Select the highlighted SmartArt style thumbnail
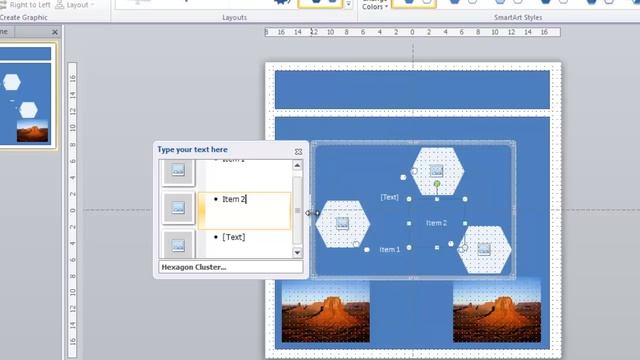Viewport: 640px width, 360px height. click(413, 4)
